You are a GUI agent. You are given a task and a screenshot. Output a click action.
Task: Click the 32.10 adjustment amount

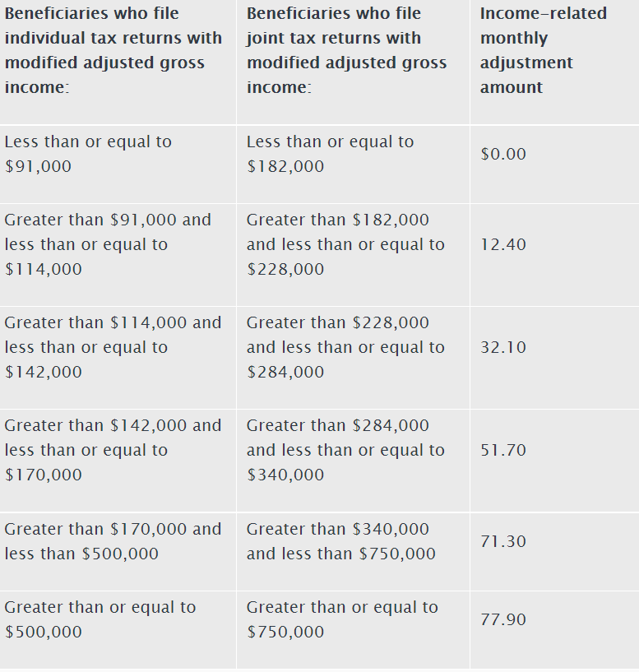503,347
